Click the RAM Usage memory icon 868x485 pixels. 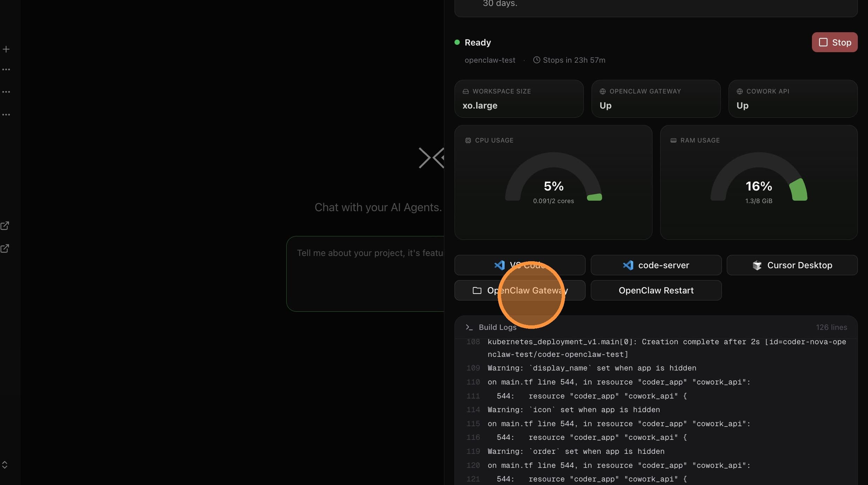point(673,140)
